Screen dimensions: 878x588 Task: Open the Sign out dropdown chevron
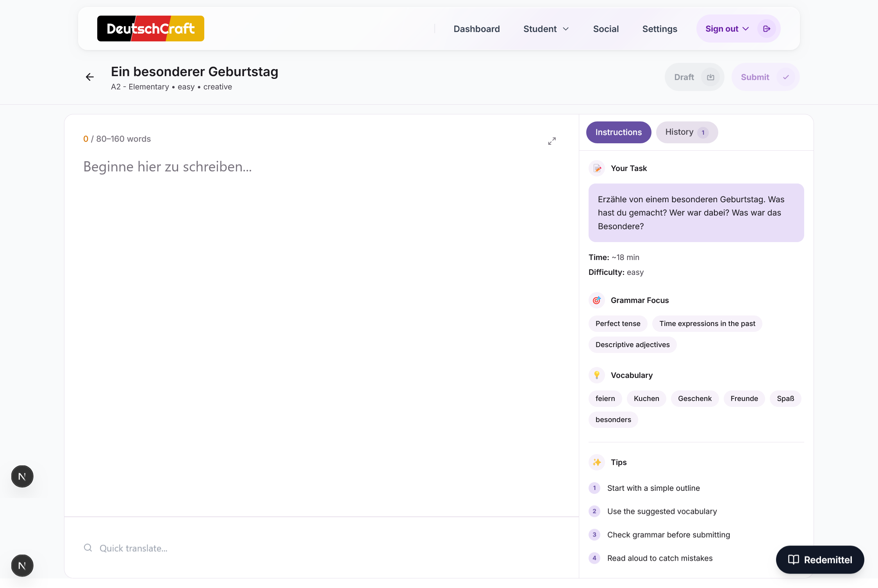coord(746,29)
